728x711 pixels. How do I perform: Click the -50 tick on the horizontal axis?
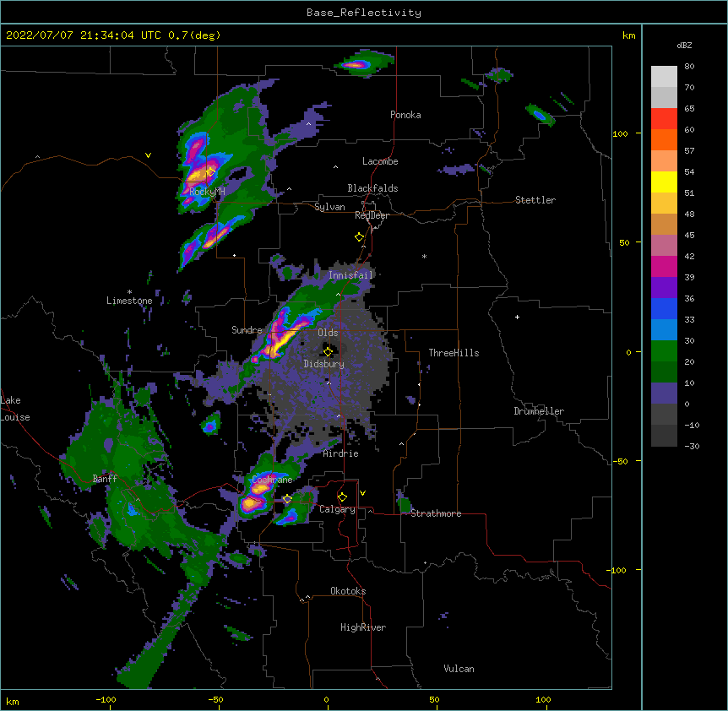click(x=215, y=699)
